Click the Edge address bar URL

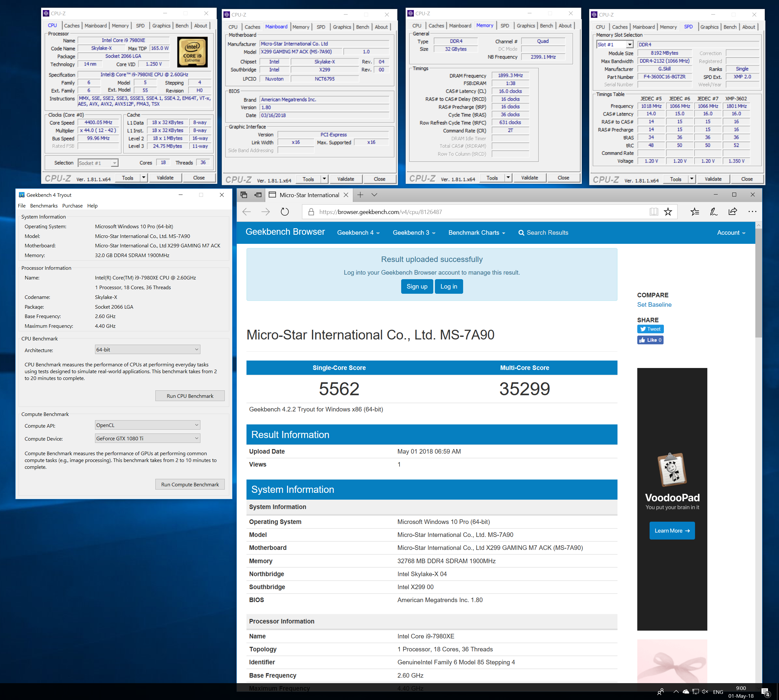(x=380, y=212)
